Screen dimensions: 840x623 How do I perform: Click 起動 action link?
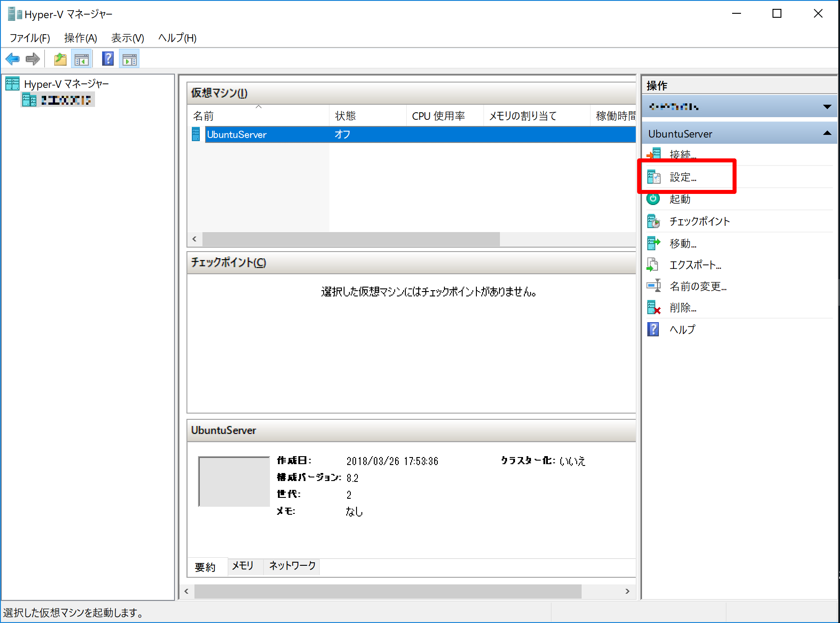(680, 199)
